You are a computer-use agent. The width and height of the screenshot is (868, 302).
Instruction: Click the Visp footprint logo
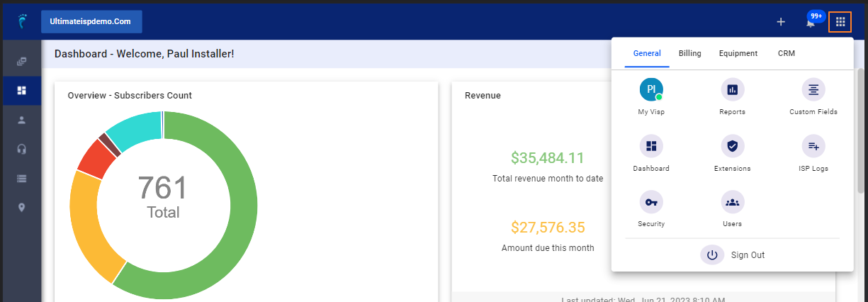pos(22,21)
